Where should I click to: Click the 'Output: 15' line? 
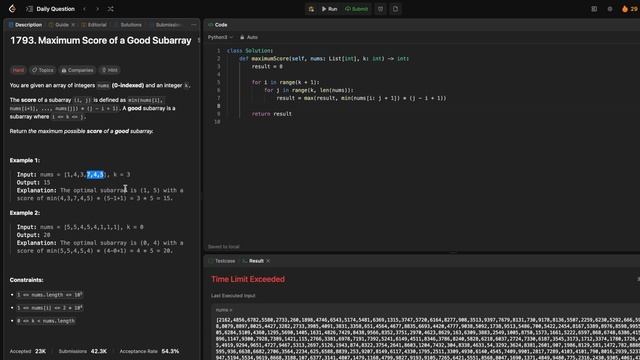pyautogui.click(x=33, y=182)
